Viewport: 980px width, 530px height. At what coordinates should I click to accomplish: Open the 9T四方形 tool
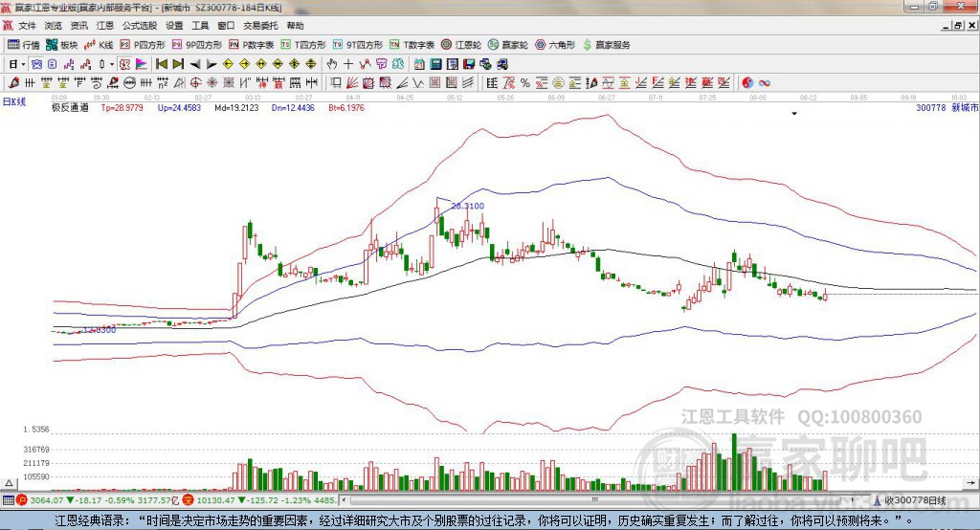pos(358,45)
